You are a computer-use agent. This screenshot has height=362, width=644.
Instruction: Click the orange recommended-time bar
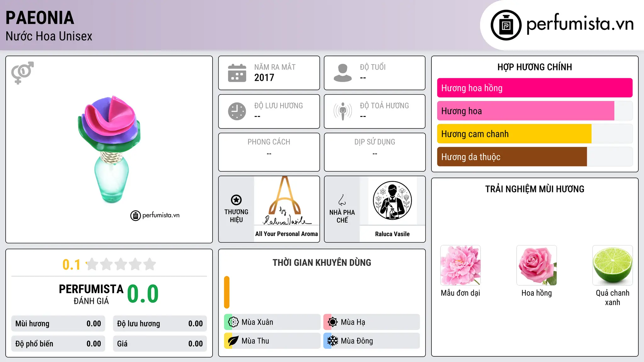click(x=227, y=292)
